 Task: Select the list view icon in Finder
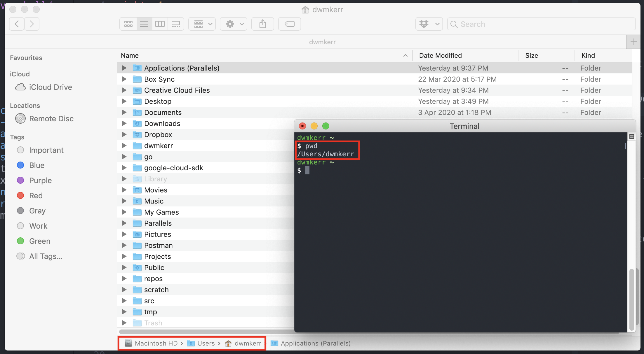(x=145, y=24)
